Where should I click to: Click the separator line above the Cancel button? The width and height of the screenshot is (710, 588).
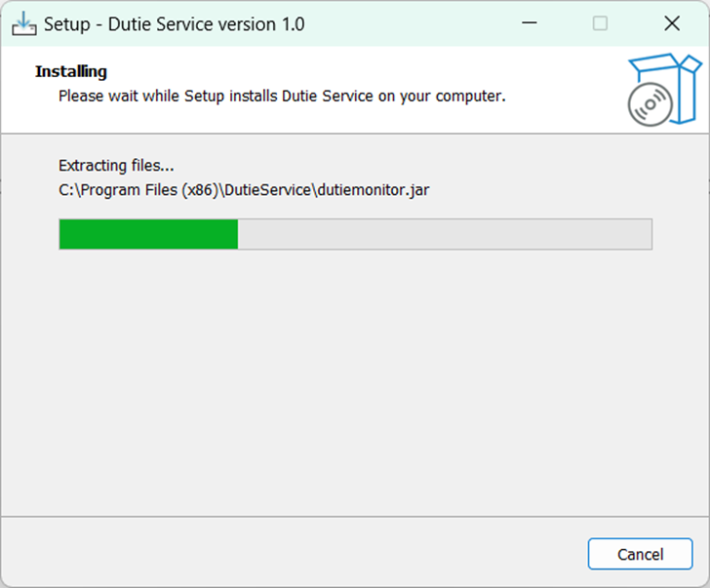(355, 517)
